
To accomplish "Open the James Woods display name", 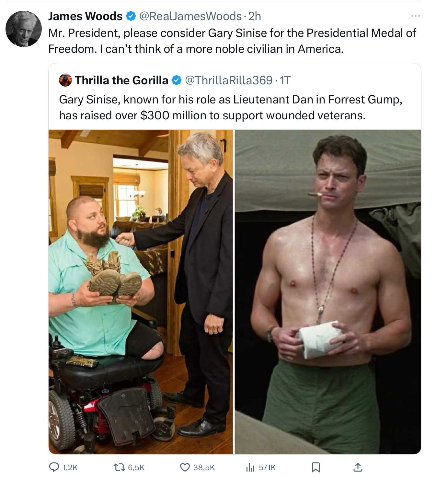I will pos(86,16).
